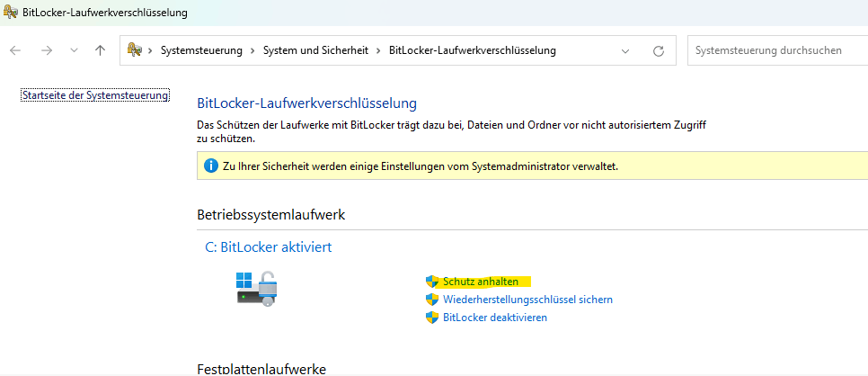Click the Back navigation arrow
This screenshot has height=376, width=868.
[15, 50]
